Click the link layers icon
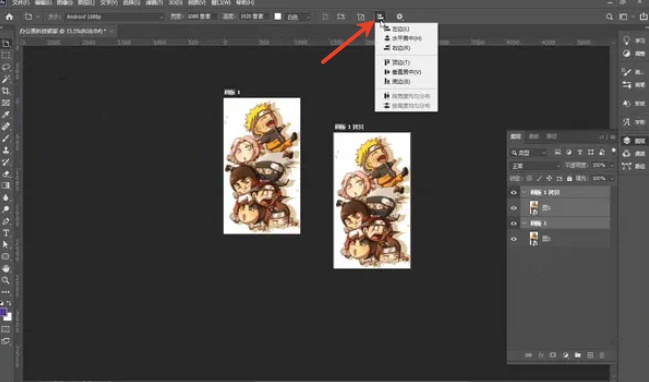The image size is (649, 382). click(x=529, y=355)
